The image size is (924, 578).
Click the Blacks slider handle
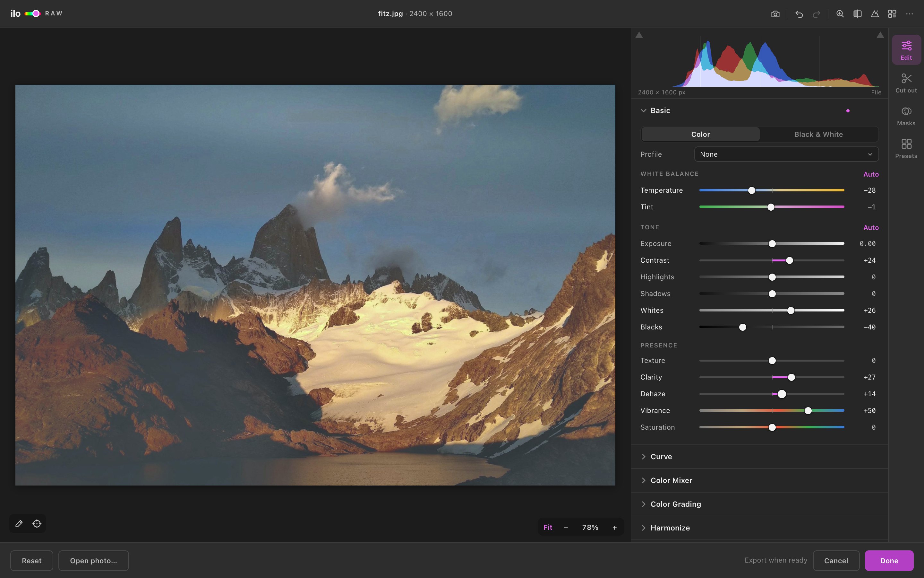pos(743,327)
